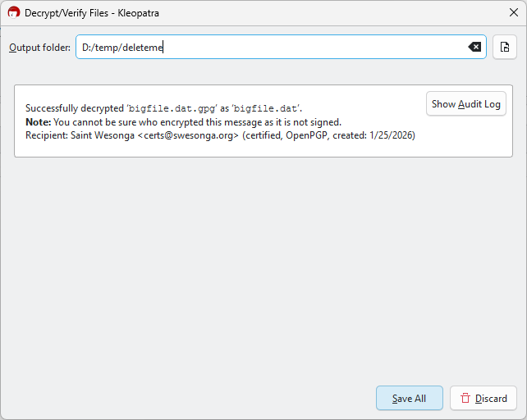Image resolution: width=527 pixels, height=420 pixels.
Task: Click the output name 'bigfile.dat' text
Action: coord(267,108)
